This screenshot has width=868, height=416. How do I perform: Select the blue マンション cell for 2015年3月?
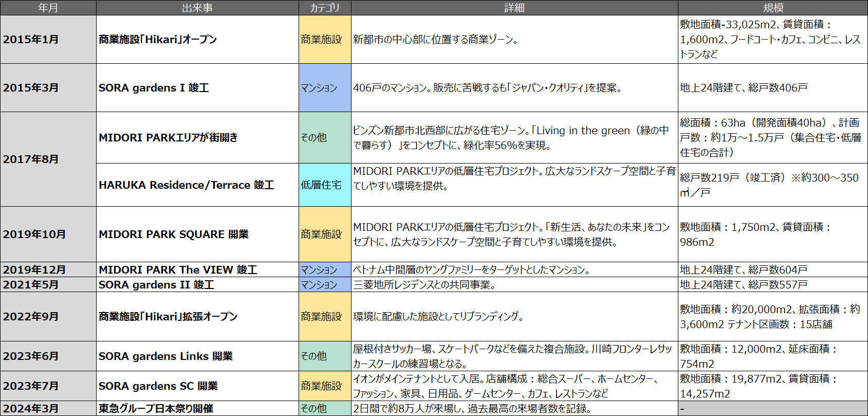click(x=325, y=88)
